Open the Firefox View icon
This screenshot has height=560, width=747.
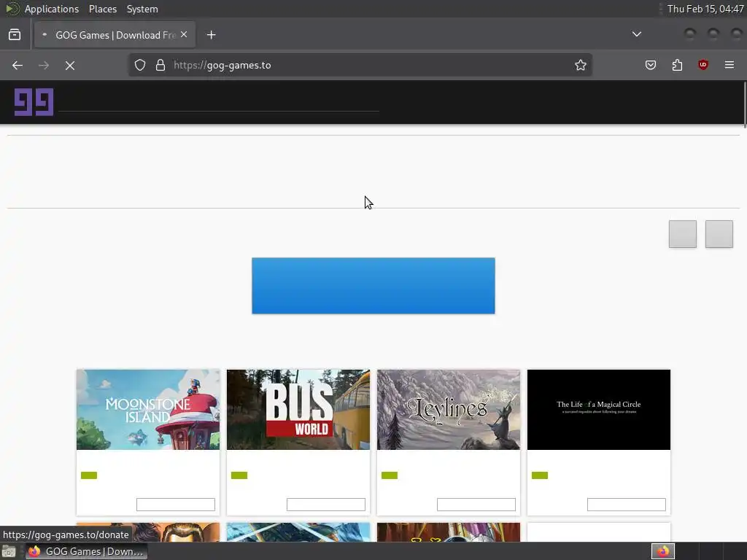[15, 35]
